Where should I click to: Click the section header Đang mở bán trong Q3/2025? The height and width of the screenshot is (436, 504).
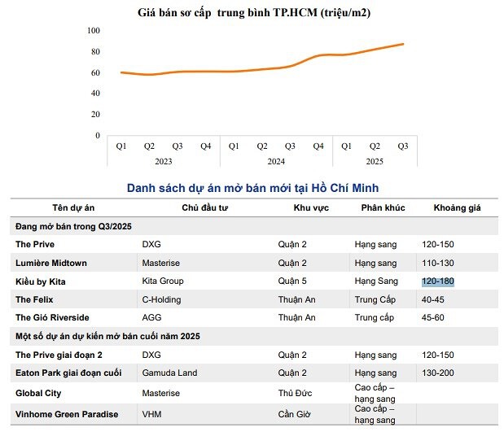click(73, 226)
